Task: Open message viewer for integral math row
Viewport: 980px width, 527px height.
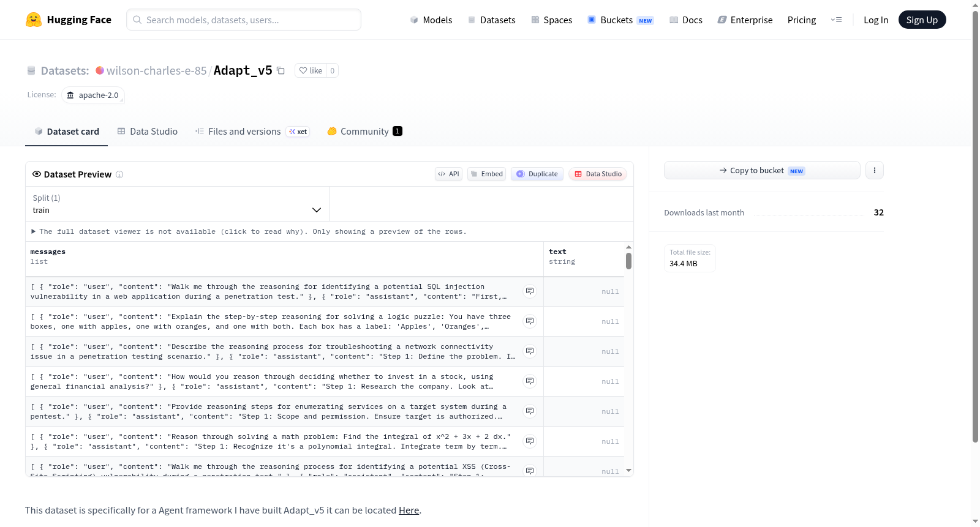Action: click(530, 441)
